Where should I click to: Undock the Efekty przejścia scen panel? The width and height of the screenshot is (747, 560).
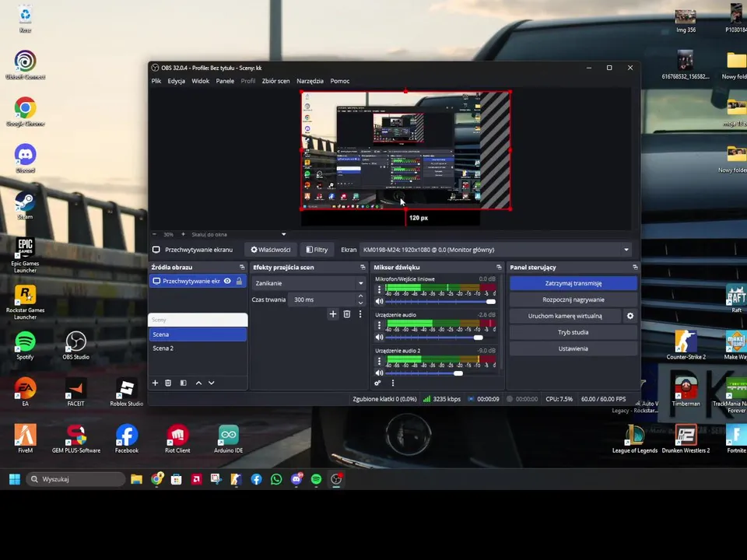pyautogui.click(x=363, y=267)
